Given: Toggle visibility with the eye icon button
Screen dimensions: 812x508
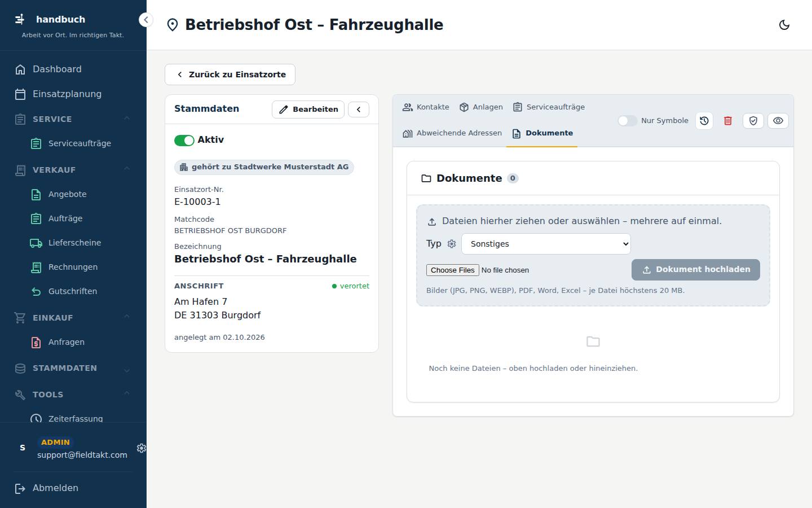Looking at the screenshot, I should pos(778,121).
